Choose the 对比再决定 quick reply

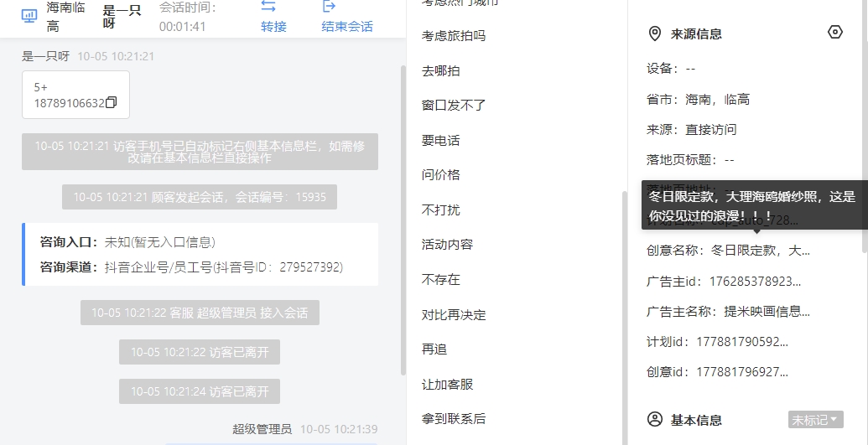[454, 315]
